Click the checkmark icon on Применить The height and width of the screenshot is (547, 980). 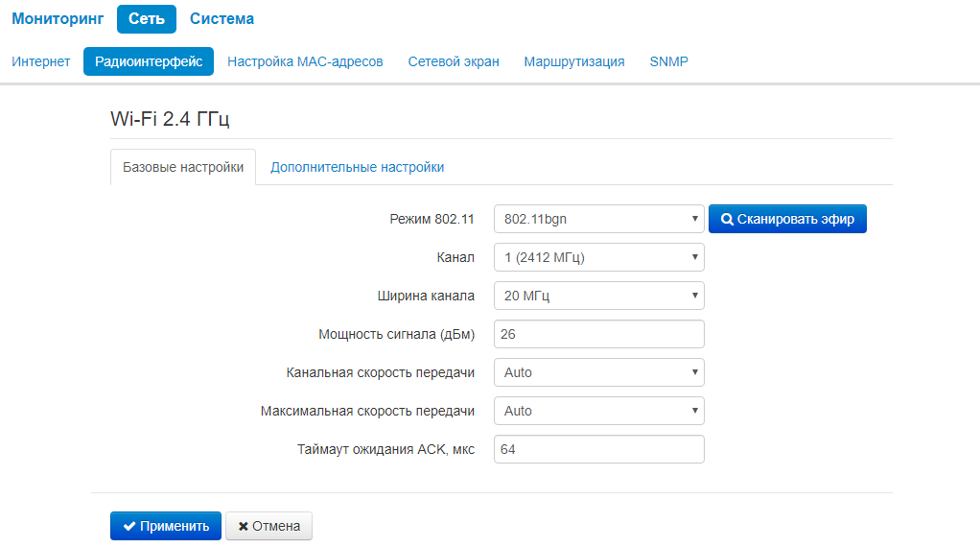(129, 526)
